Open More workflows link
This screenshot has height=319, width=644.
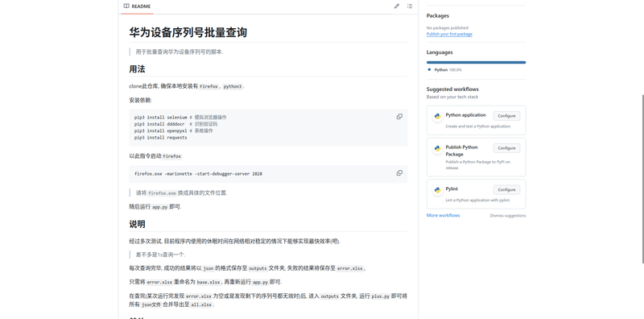pos(444,215)
